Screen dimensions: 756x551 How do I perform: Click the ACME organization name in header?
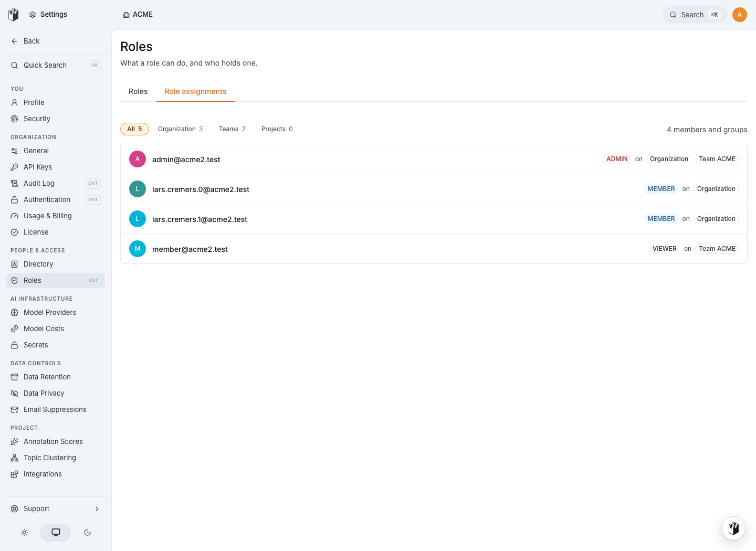[x=143, y=15]
